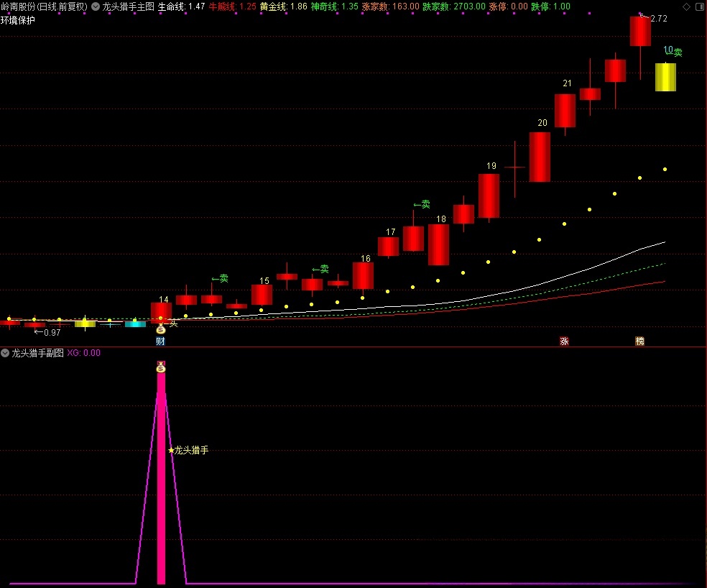
Task: Click the 榜 ranking marker icon
Action: coord(639,341)
